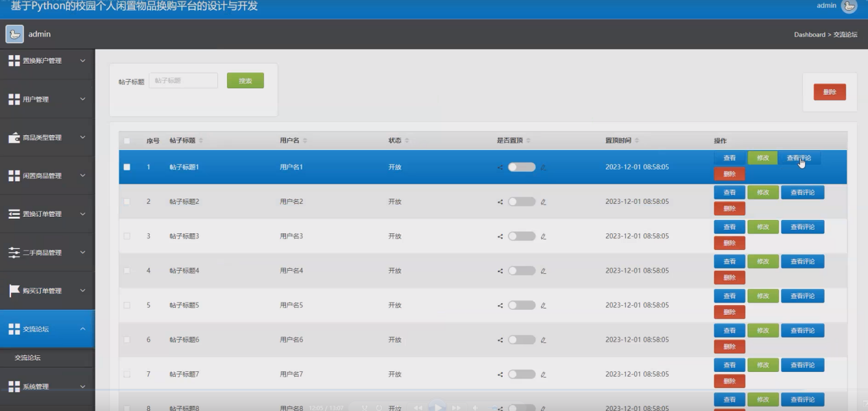The width and height of the screenshot is (868, 411).
Task: Click the 商品类型管理 briefcase icon
Action: click(14, 137)
